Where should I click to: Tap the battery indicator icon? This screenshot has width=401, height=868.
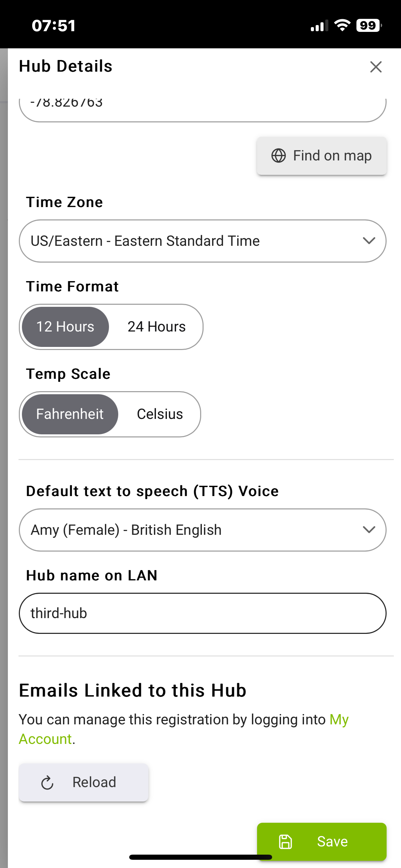(369, 25)
